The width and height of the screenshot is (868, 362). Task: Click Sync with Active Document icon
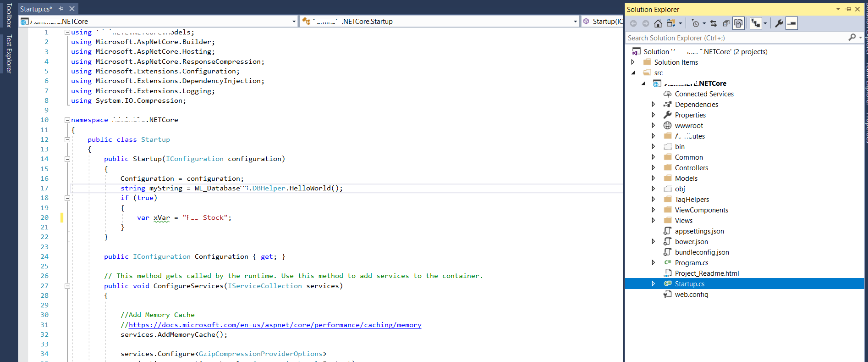coord(714,23)
